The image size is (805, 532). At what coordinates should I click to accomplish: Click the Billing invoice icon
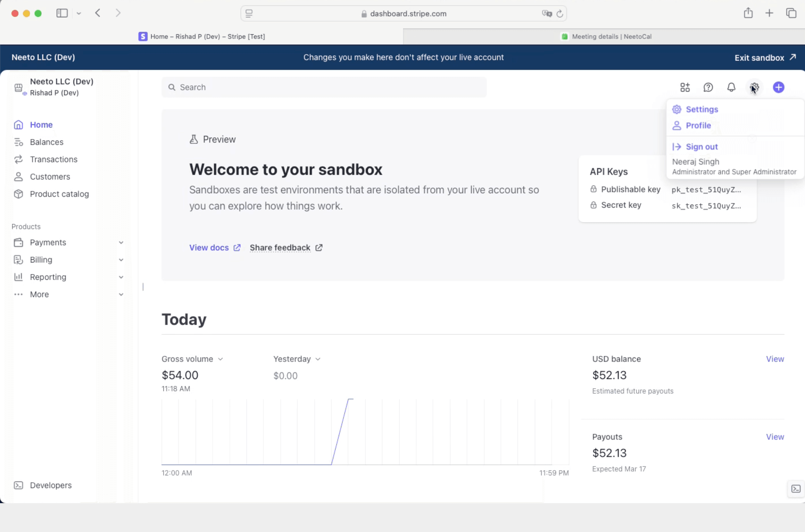click(18, 260)
